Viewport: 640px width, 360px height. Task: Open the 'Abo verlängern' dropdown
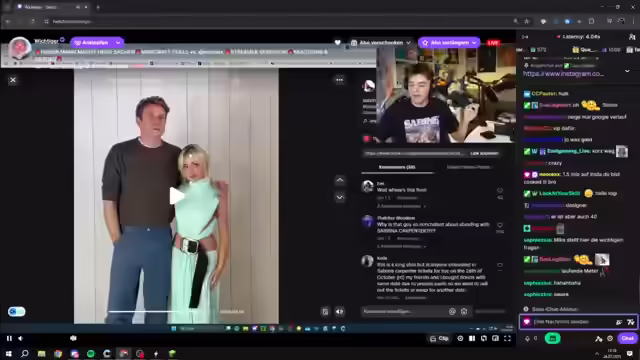[x=449, y=42]
